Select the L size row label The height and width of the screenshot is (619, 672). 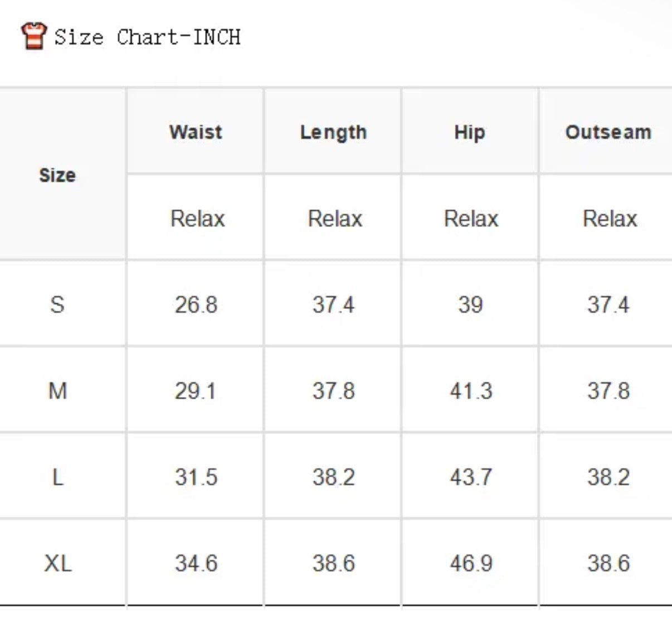pos(57,477)
